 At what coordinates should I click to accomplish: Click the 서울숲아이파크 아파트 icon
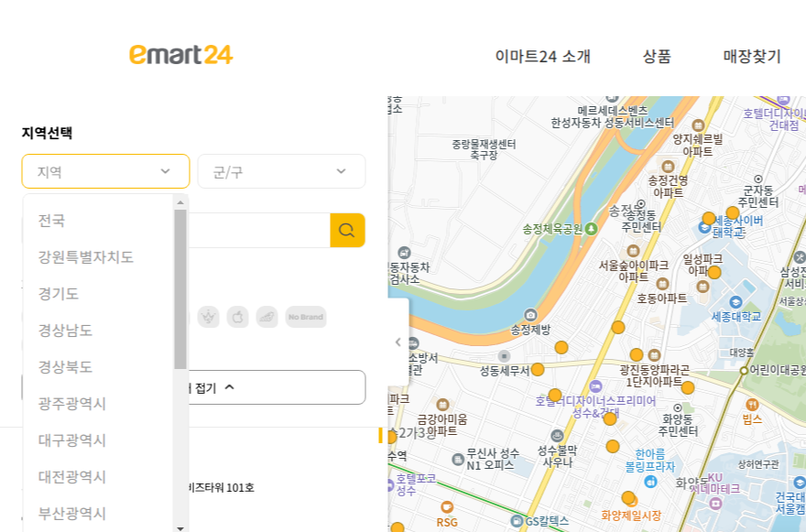[633, 251]
